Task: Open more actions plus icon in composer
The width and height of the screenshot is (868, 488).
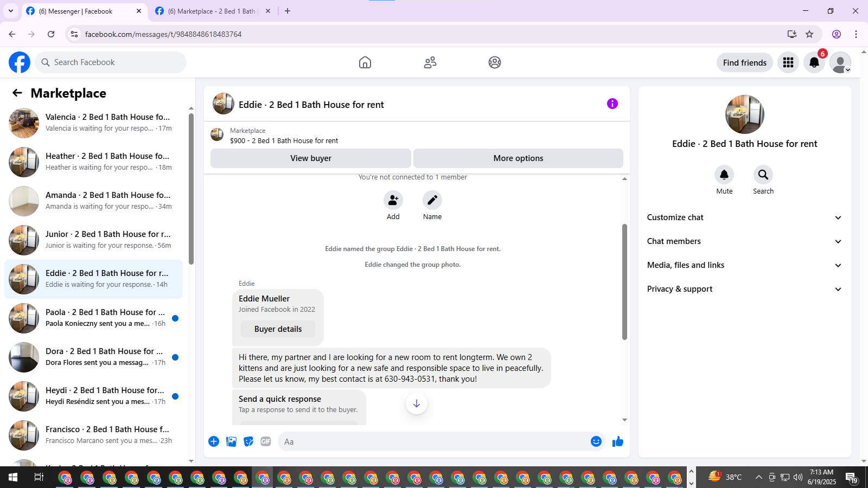Action: point(214,441)
